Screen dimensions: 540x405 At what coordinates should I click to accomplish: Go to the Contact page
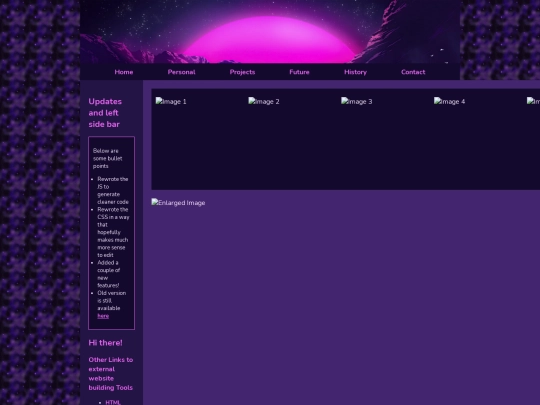[413, 72]
